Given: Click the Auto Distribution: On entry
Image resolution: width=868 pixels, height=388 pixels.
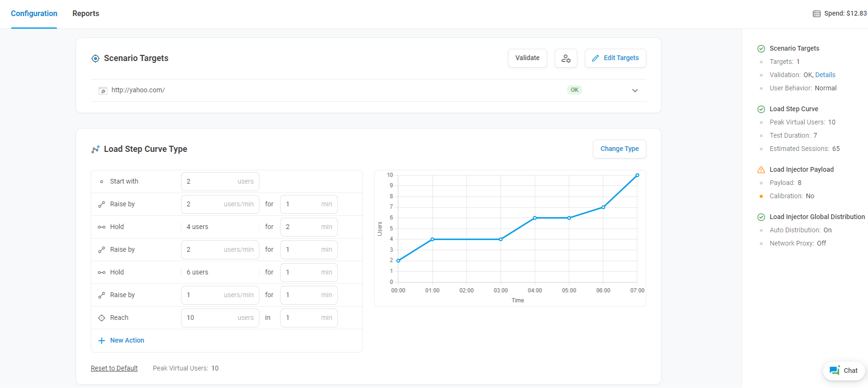Looking at the screenshot, I should (x=801, y=230).
